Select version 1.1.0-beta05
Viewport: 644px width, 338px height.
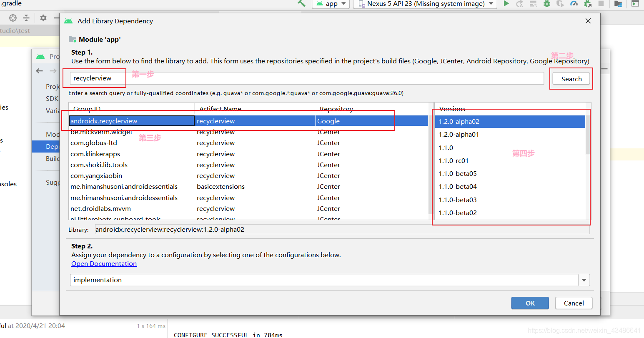click(510, 174)
